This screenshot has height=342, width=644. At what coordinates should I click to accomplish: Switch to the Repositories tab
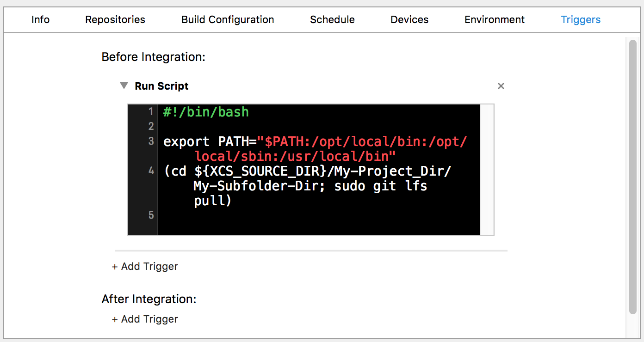click(x=115, y=20)
